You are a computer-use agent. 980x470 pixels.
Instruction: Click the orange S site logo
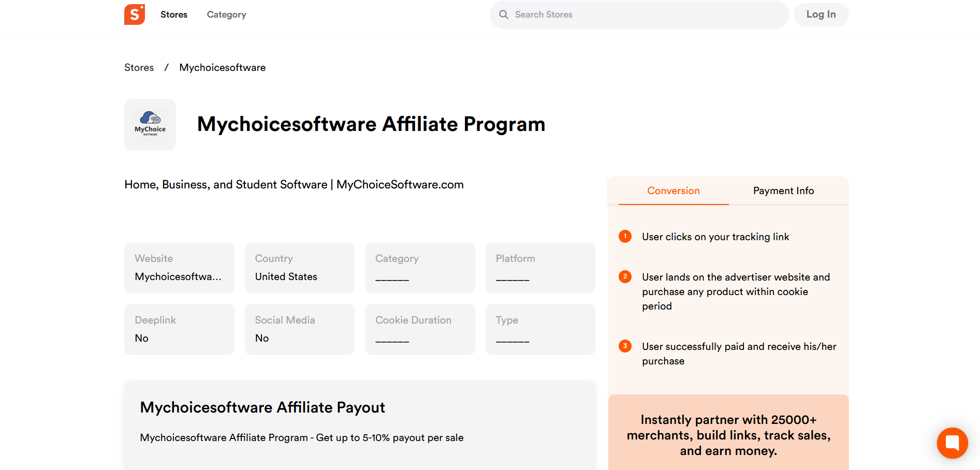tap(135, 14)
